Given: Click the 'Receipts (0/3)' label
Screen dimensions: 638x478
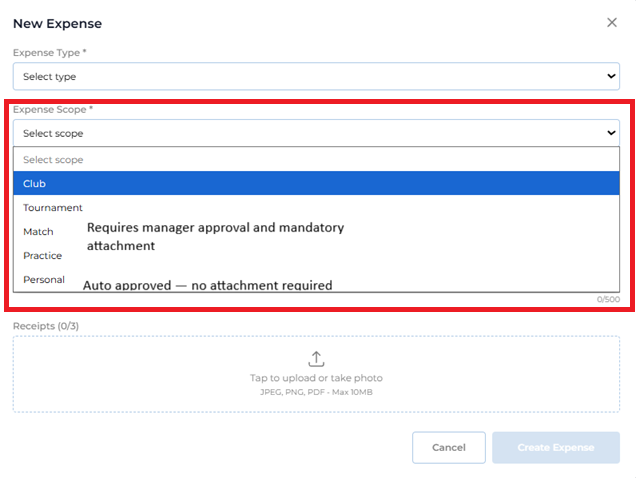Looking at the screenshot, I should [46, 326].
